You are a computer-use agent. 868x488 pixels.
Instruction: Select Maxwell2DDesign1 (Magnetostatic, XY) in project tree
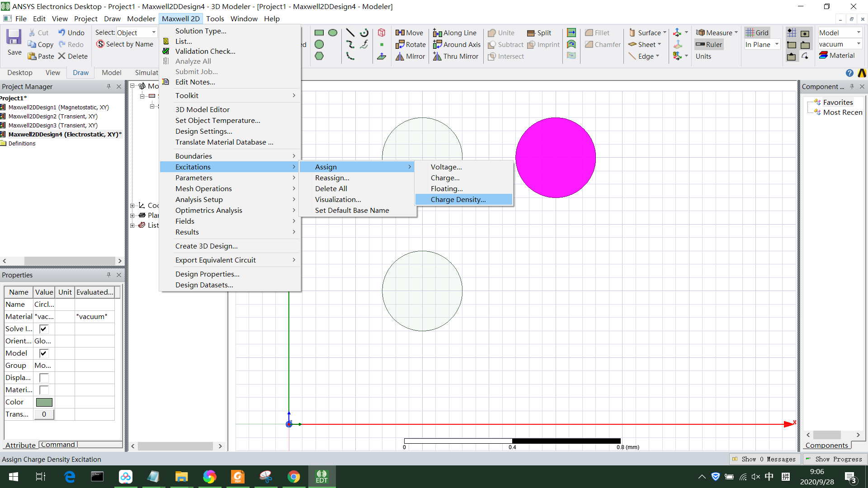tap(58, 107)
